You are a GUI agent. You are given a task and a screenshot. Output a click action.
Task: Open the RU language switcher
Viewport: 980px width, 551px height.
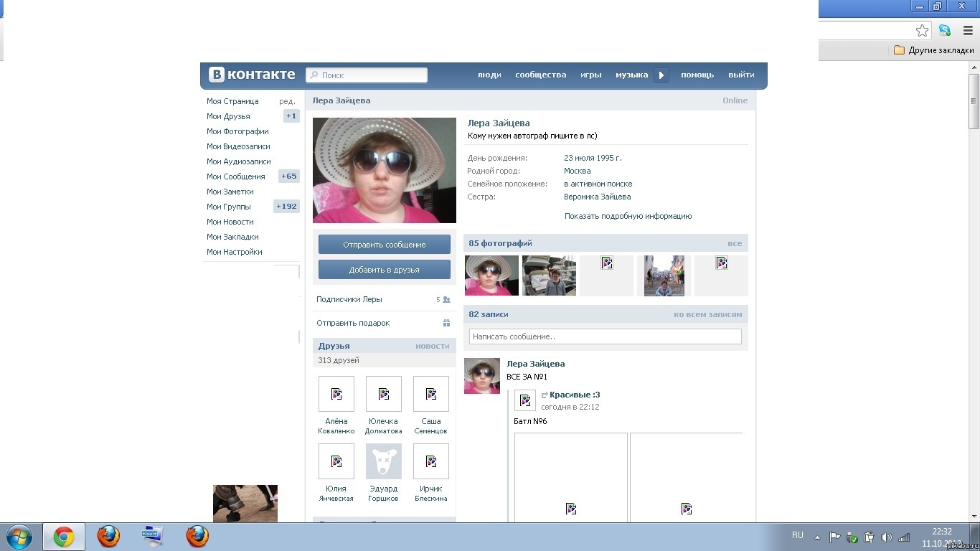797,535
